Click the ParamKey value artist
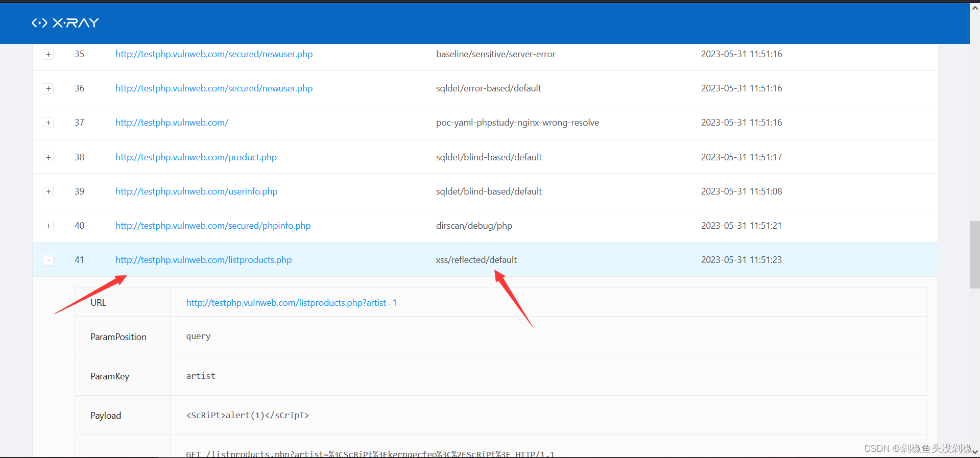The height and width of the screenshot is (458, 980). 201,376
